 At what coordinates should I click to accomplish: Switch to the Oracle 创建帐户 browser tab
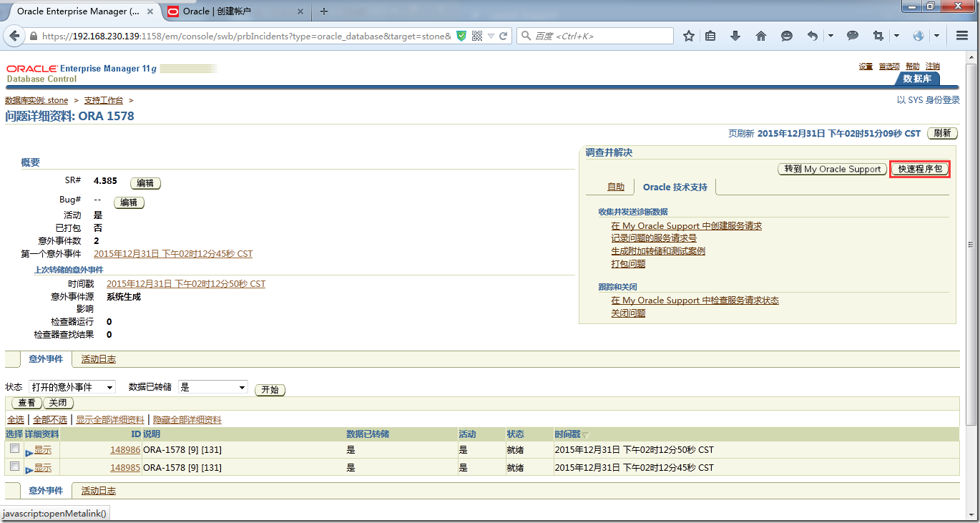237,11
